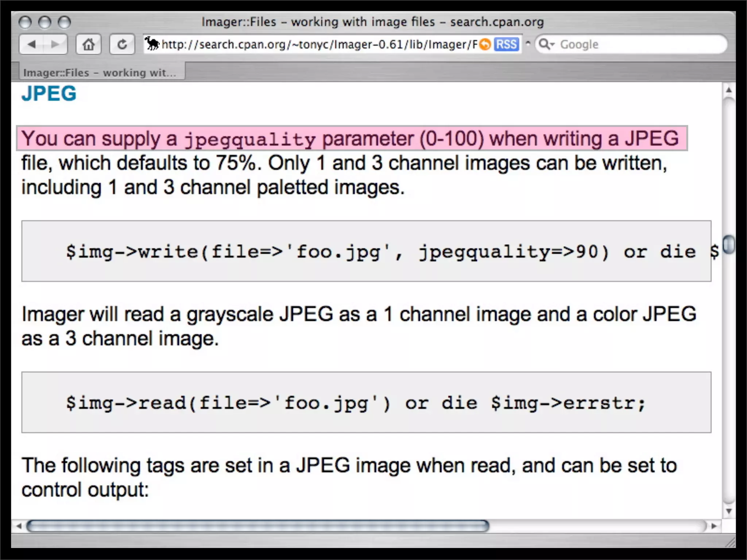This screenshot has width=747, height=560.
Task: Open the RSS feed button
Action: point(506,44)
